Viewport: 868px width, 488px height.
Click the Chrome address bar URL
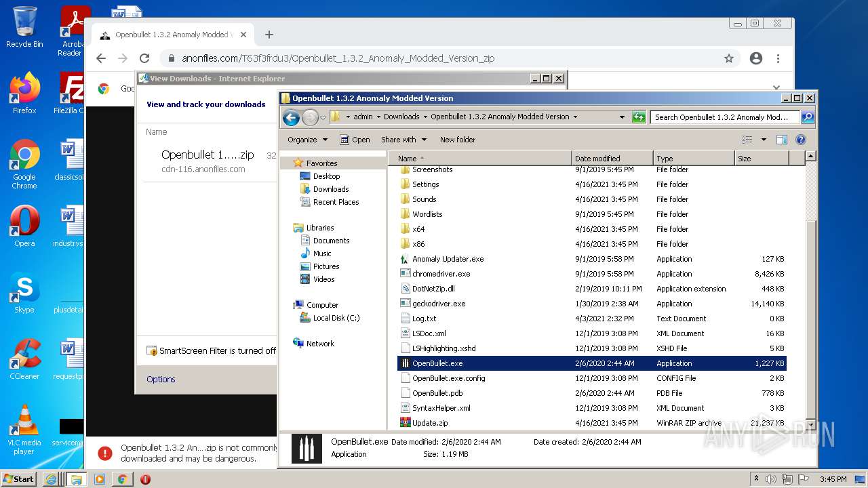(x=338, y=58)
